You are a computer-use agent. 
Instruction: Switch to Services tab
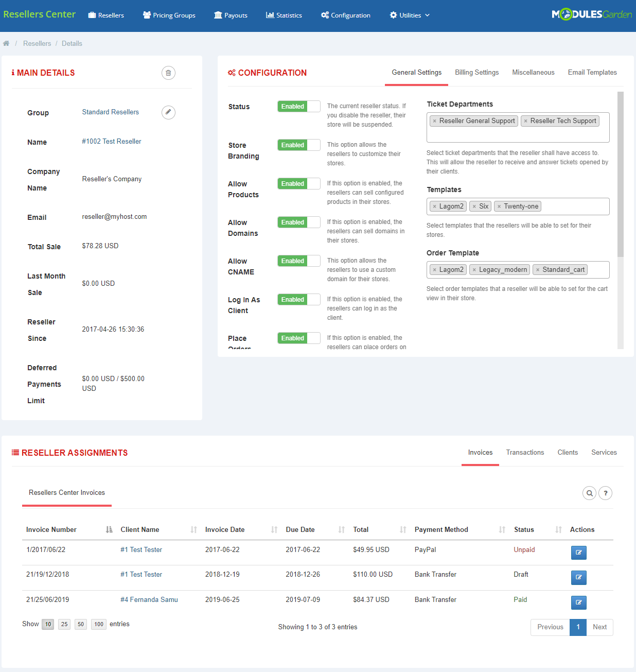point(604,453)
